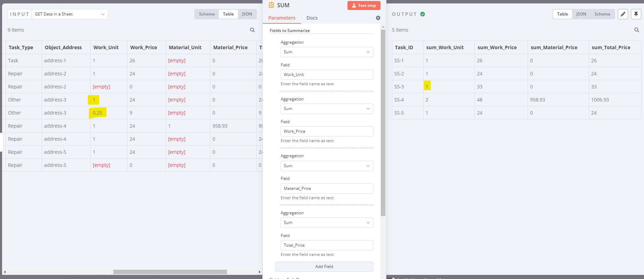Switch output view to JSON
The height and width of the screenshot is (279, 644).
click(581, 14)
